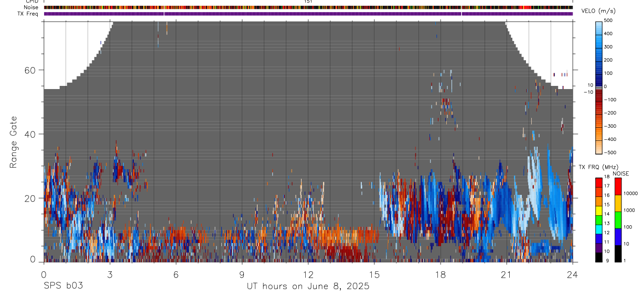Click the velocity scale value "300"
Image resolution: width=644 pixels, height=297 pixels.
[608, 47]
